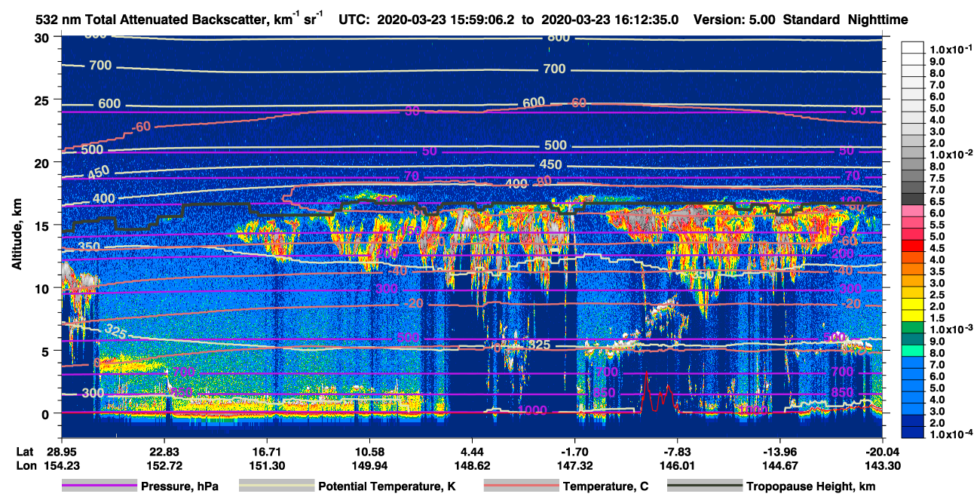The height and width of the screenshot is (503, 980).
Task: Click the altitude tick label 0
Action: pos(47,413)
